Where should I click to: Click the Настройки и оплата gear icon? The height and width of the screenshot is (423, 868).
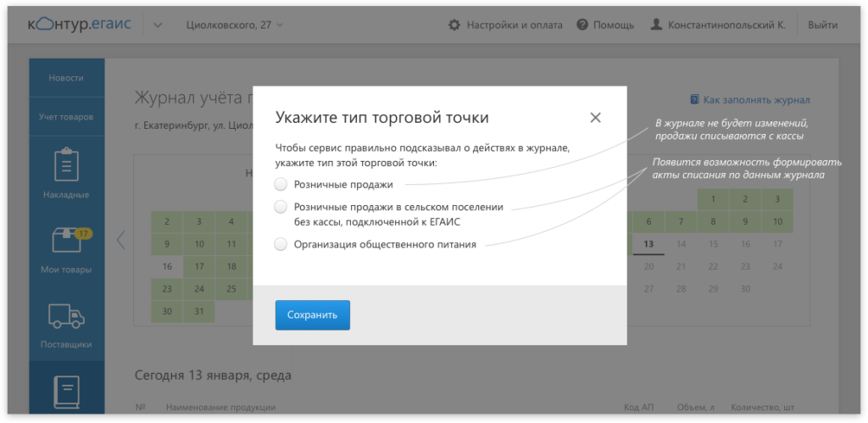454,25
